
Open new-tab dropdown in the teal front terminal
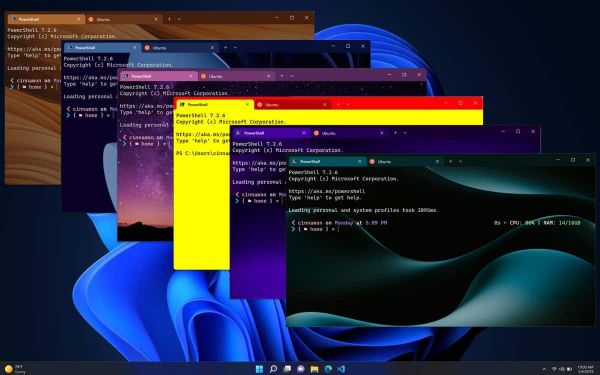coord(460,161)
